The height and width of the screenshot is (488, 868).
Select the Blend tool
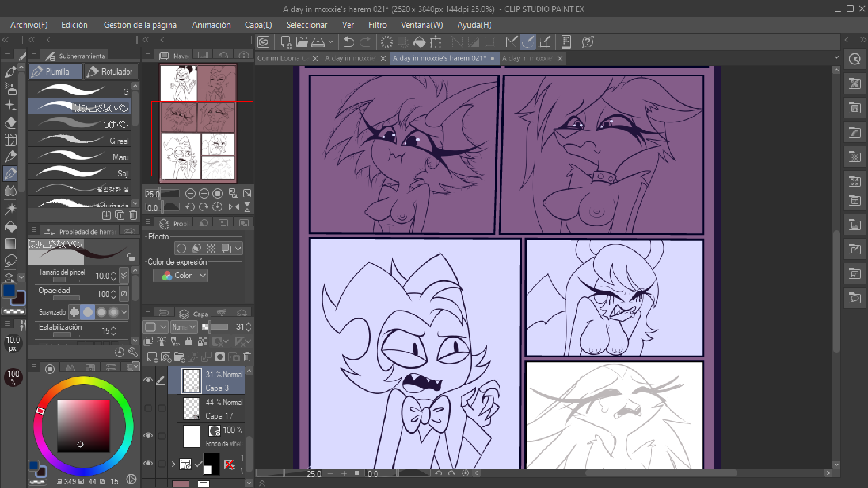point(10,191)
